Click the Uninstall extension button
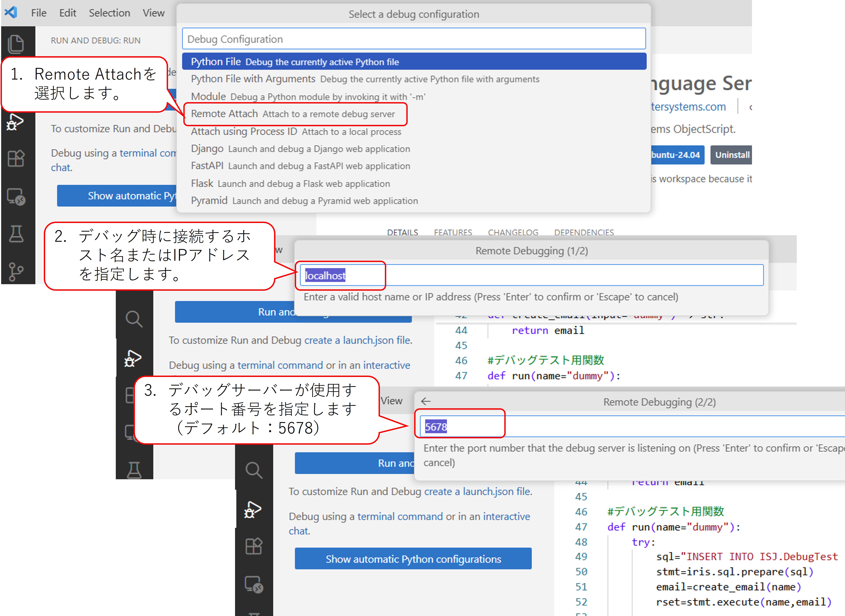845x616 pixels. (x=732, y=155)
